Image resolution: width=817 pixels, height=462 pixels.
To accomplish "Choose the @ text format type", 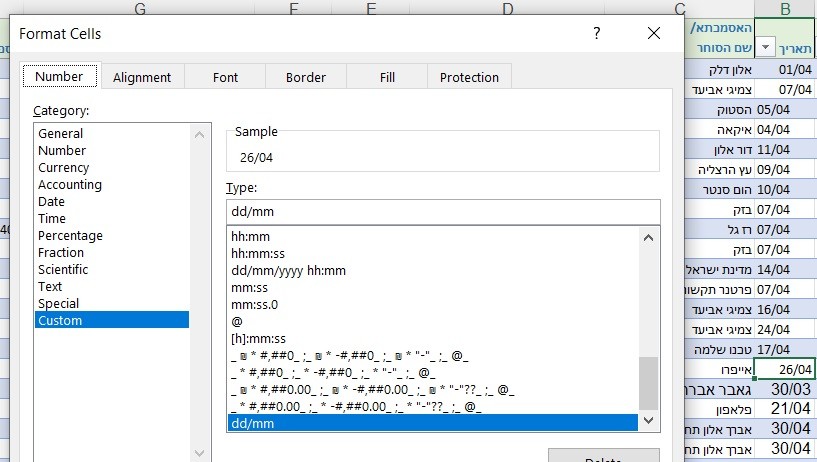I will 432,322.
